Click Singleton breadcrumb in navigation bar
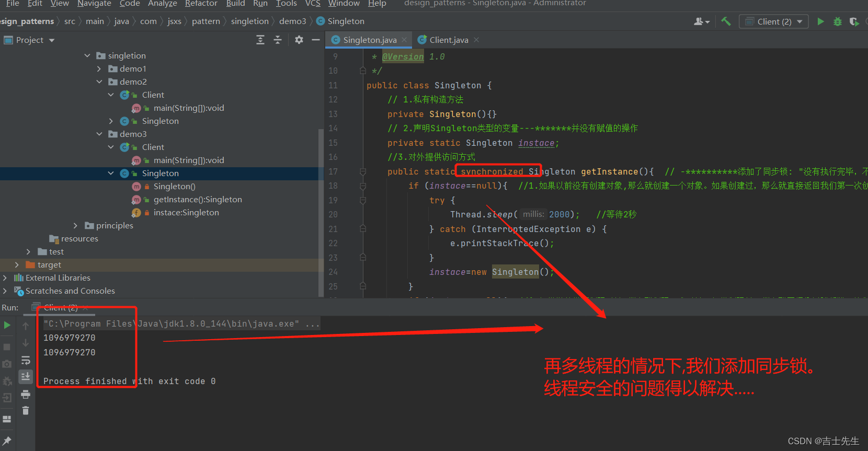 tap(340, 21)
